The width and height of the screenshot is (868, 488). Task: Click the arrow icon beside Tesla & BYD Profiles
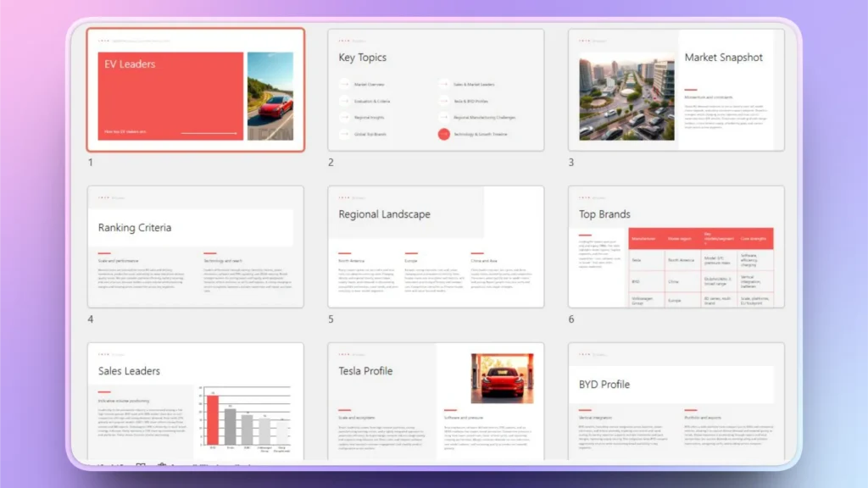[444, 101]
